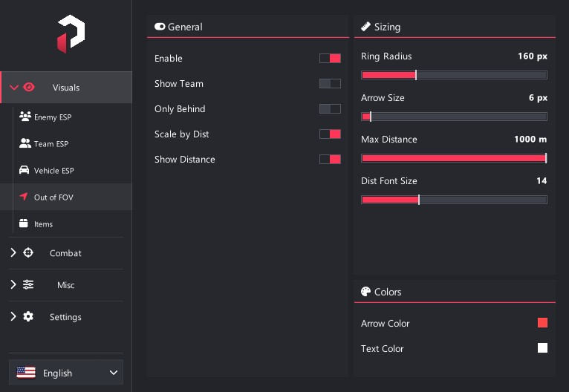
Task: Click the Settings section label
Action: coord(65,317)
